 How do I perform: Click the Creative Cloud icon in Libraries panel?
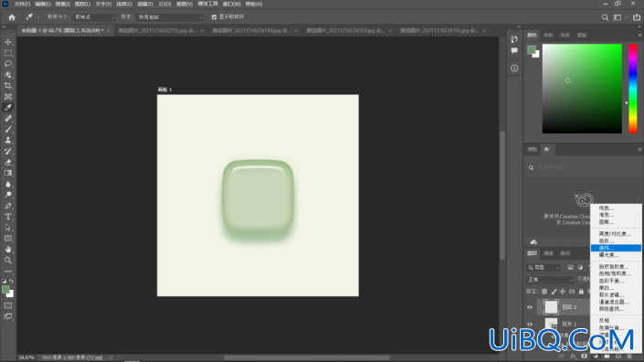(x=584, y=199)
